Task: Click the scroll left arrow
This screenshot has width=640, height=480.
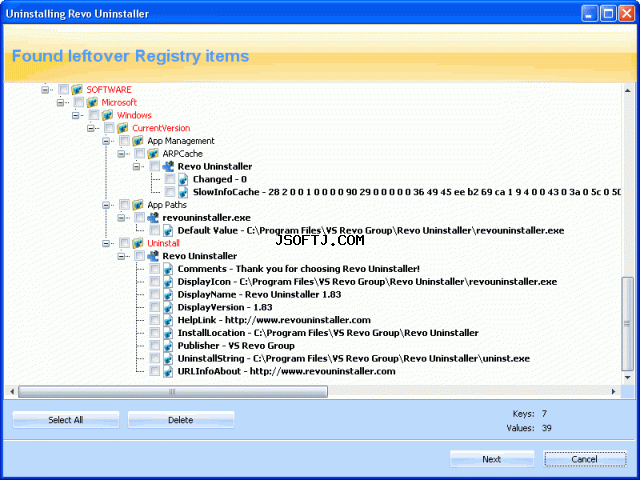Action: [x=12, y=391]
